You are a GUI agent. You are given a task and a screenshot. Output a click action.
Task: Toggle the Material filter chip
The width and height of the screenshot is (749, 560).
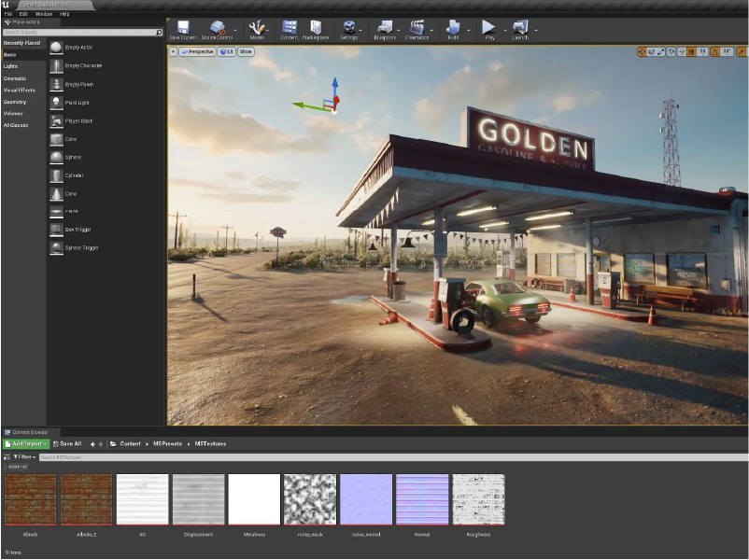[18, 467]
